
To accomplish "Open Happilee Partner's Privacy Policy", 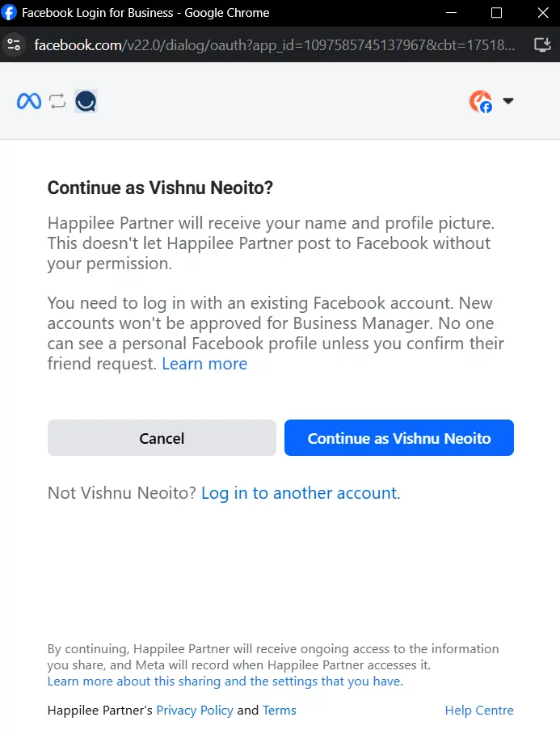I will pos(195,710).
